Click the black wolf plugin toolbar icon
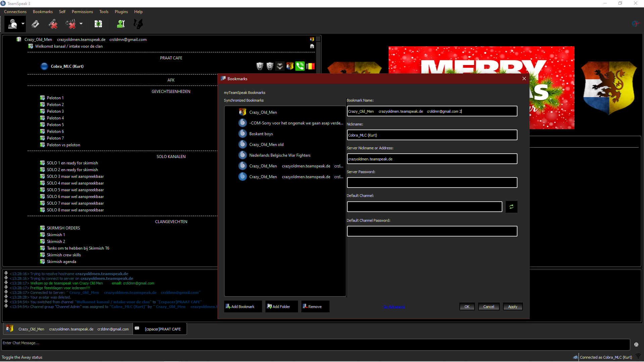This screenshot has width=644, height=362. click(x=138, y=24)
